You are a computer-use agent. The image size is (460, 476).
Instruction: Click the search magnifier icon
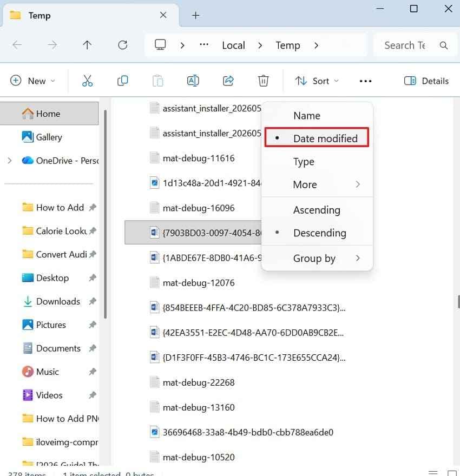[x=444, y=45]
